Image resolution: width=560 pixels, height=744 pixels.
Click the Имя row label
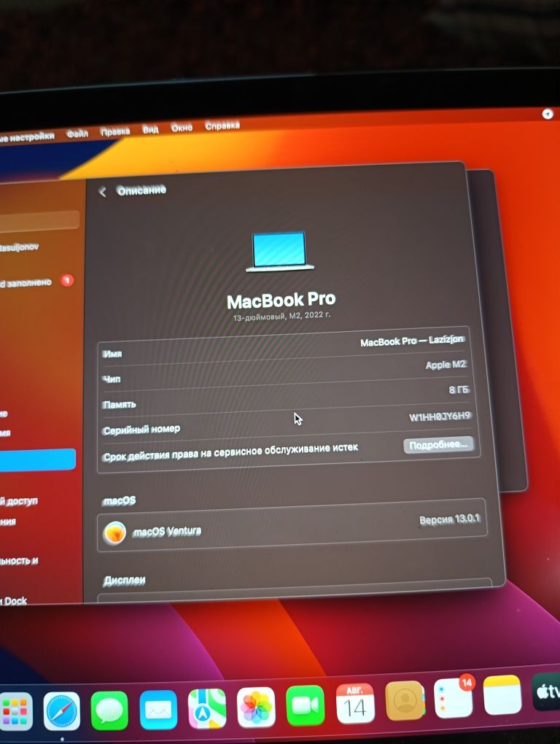click(x=112, y=354)
